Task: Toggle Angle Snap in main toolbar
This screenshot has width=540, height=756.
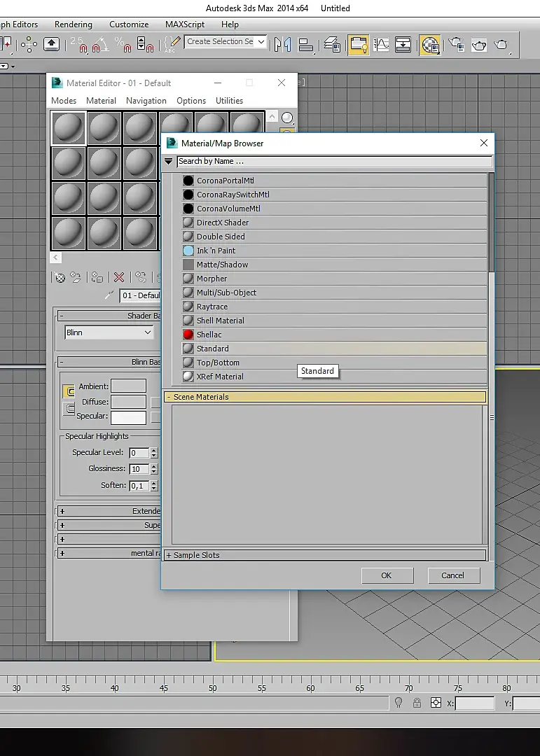Action: point(100,44)
